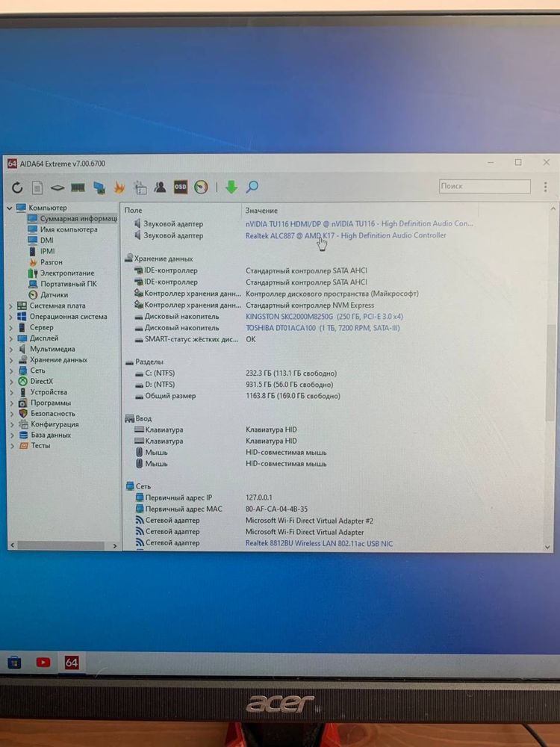Click the user/remote toolbar icon

click(x=160, y=187)
